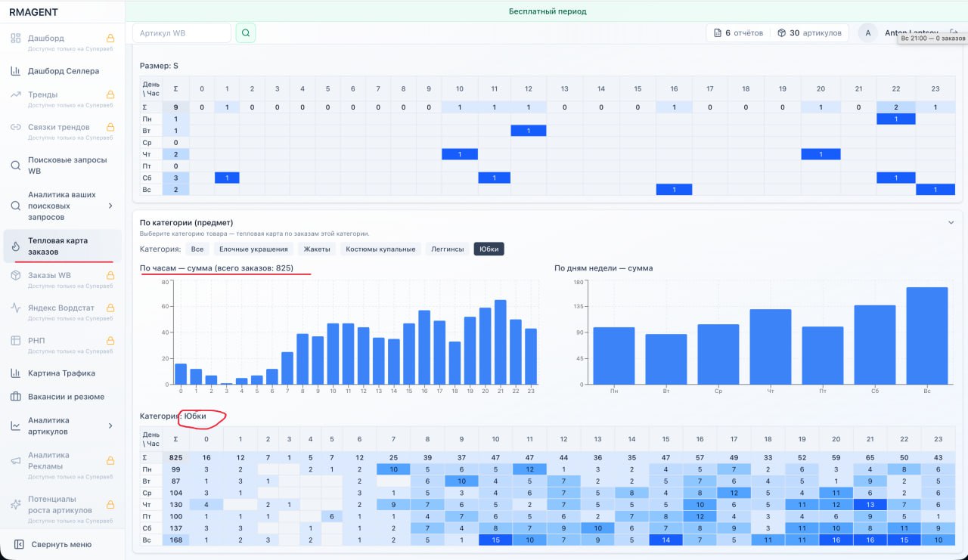Viewport: 968px width, 560px height.
Task: Select the Елочные украшения category filter
Action: pos(253,249)
